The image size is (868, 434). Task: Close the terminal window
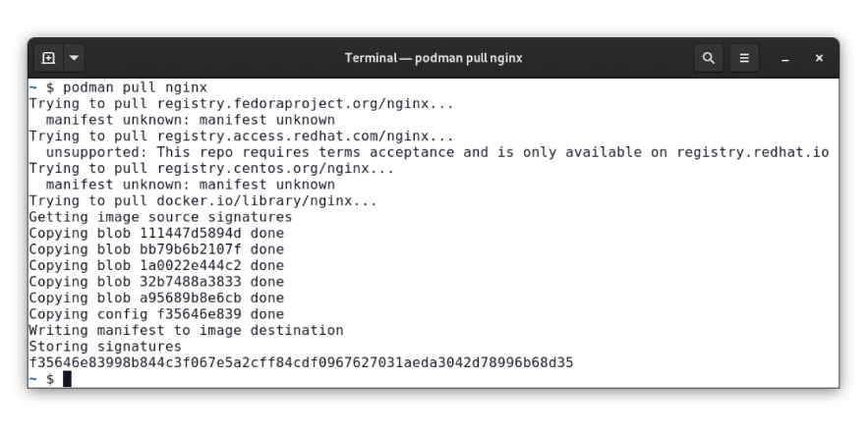click(819, 58)
